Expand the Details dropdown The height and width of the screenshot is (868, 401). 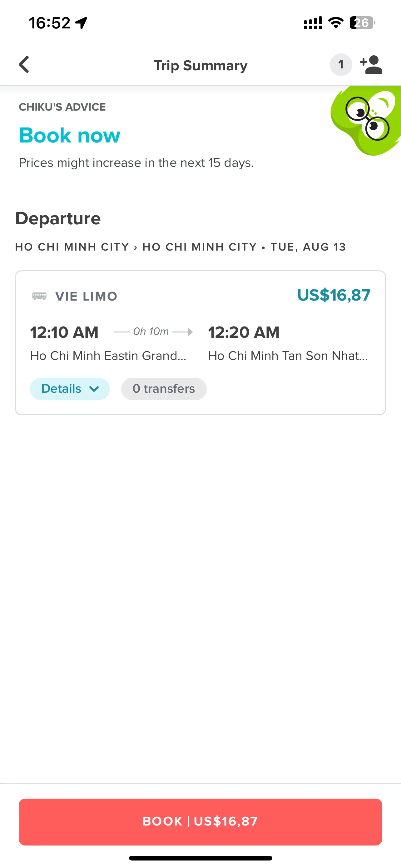[70, 389]
